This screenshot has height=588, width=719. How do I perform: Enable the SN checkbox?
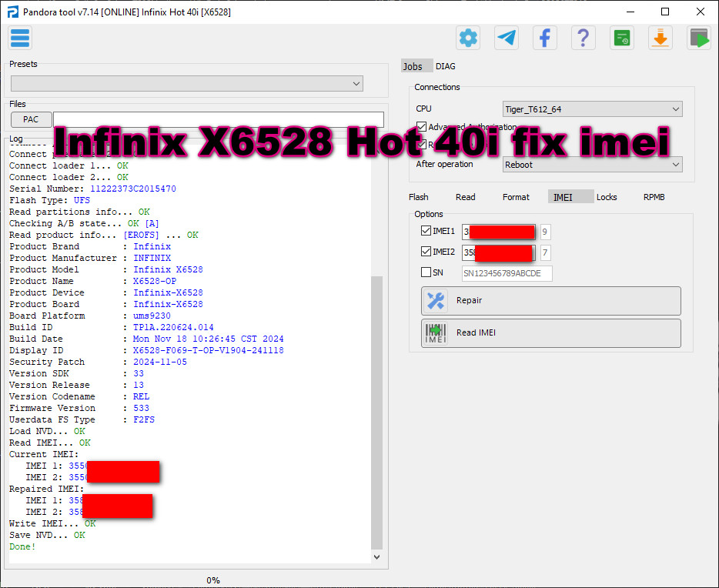point(426,272)
